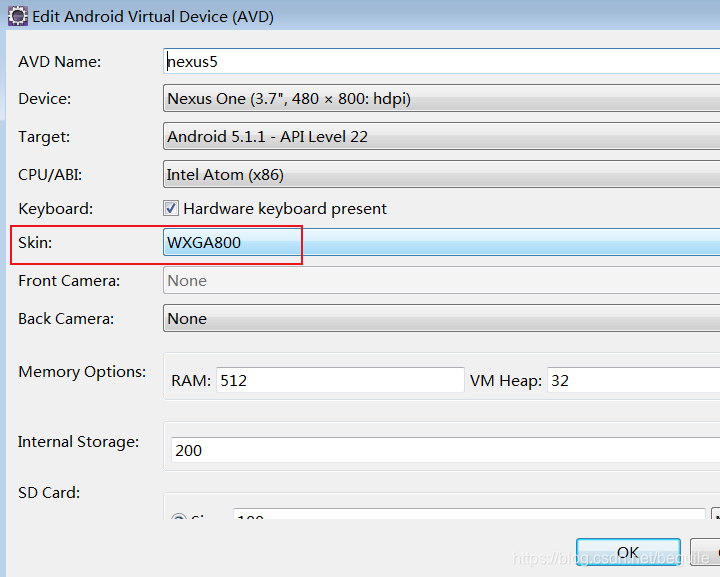Image resolution: width=720 pixels, height=577 pixels.
Task: Edit the AVD Name field nexus5
Action: click(x=441, y=61)
